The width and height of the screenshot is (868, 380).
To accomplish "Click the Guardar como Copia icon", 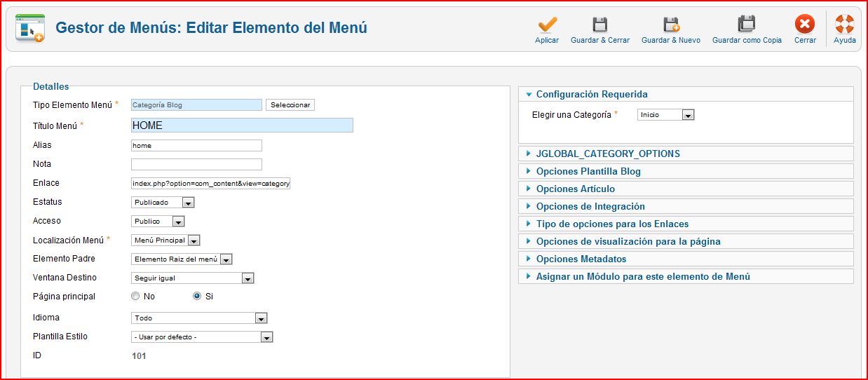I will click(x=747, y=25).
